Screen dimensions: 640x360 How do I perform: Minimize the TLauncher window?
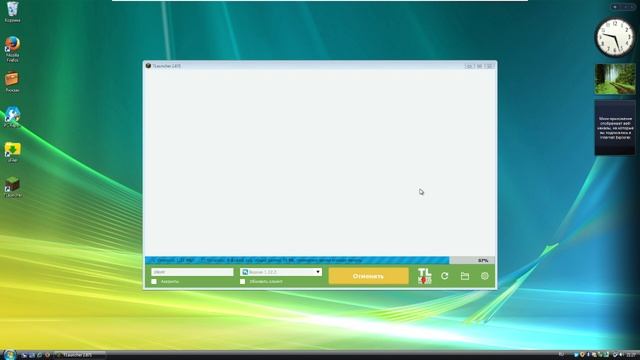[469, 66]
